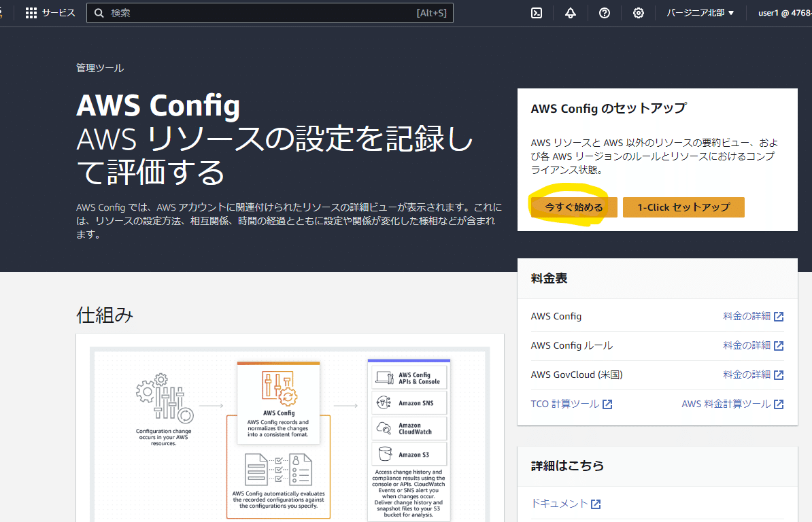Click the 詳細はこちら panel heading
The height and width of the screenshot is (522, 812).
tap(568, 466)
